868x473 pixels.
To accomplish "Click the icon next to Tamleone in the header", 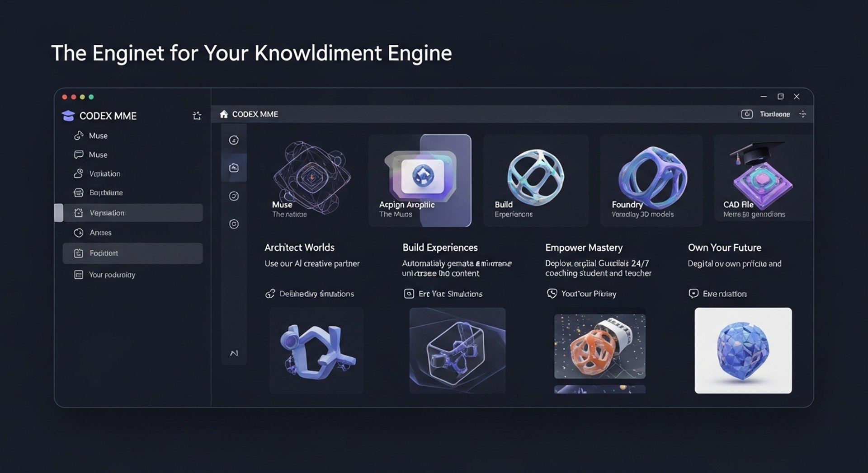I will (747, 114).
